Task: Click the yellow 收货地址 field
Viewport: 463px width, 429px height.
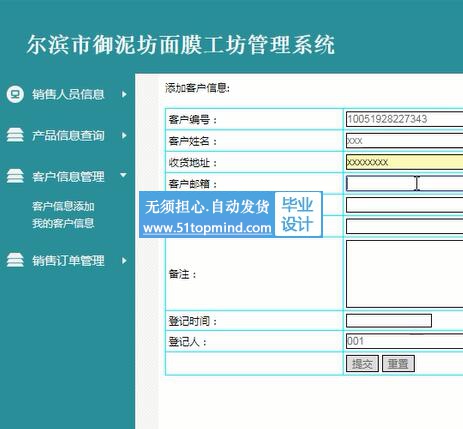Action: coord(404,162)
